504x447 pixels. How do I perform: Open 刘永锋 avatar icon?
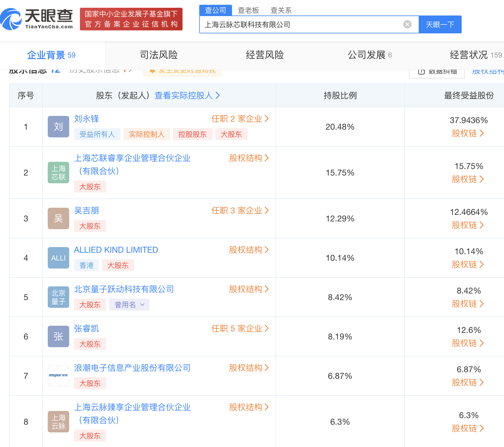coord(58,127)
